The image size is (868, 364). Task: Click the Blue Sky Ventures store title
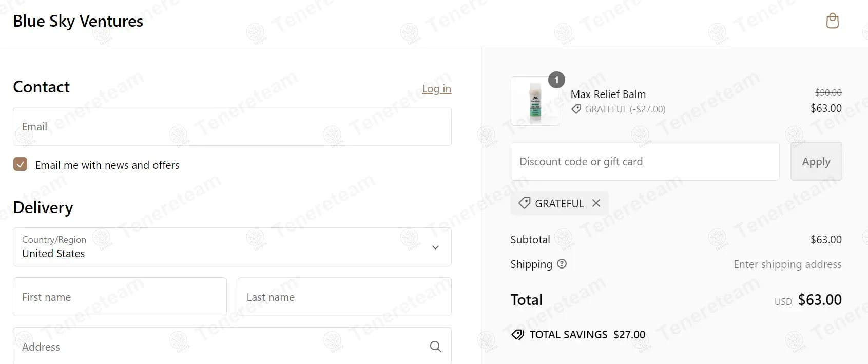(x=78, y=21)
